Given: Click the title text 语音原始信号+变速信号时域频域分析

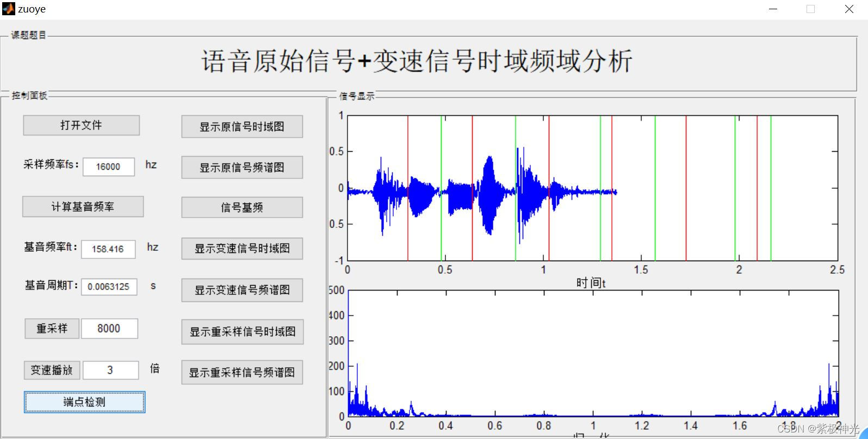Looking at the screenshot, I should click(417, 61).
